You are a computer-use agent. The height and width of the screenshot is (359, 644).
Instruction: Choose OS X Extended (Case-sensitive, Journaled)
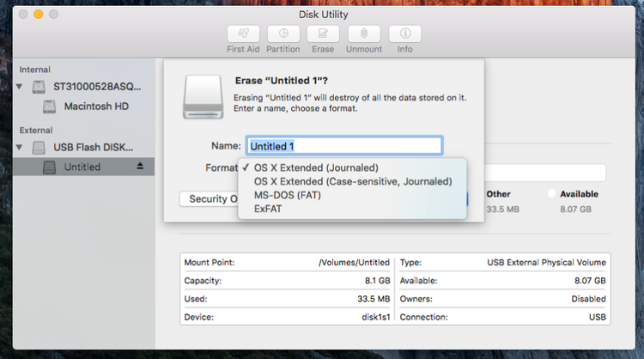[x=352, y=181]
